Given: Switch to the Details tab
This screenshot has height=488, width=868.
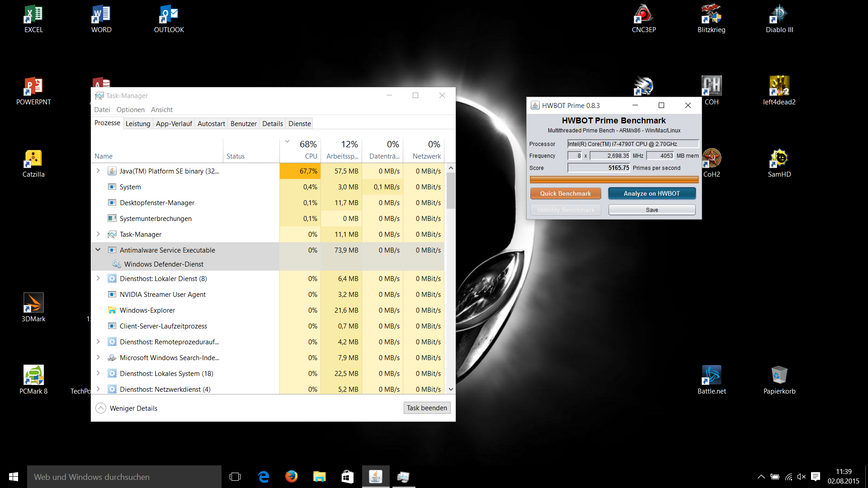Looking at the screenshot, I should pyautogui.click(x=272, y=124).
